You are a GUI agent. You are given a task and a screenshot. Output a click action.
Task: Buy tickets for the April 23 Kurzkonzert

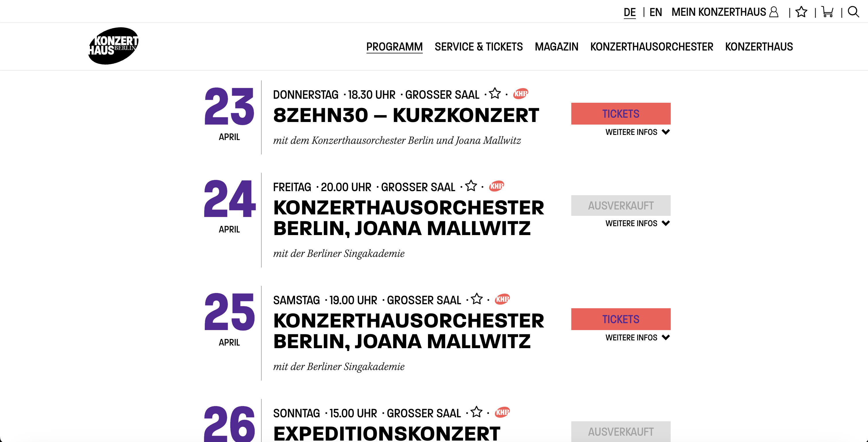pos(620,114)
